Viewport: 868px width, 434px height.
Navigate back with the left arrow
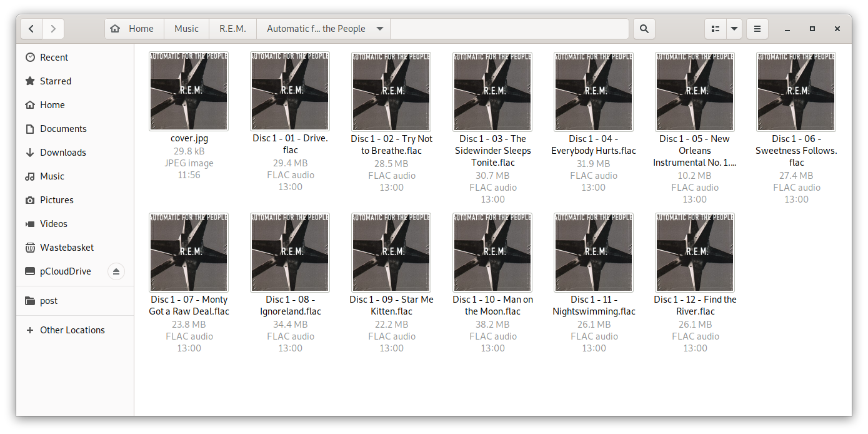31,28
